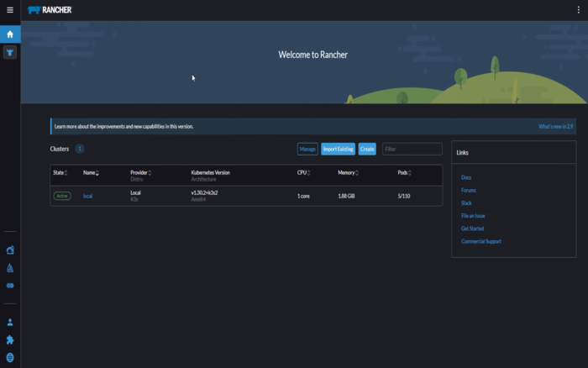Open the Commercial Support link
Screen dimensions: 588x368
tap(481, 241)
